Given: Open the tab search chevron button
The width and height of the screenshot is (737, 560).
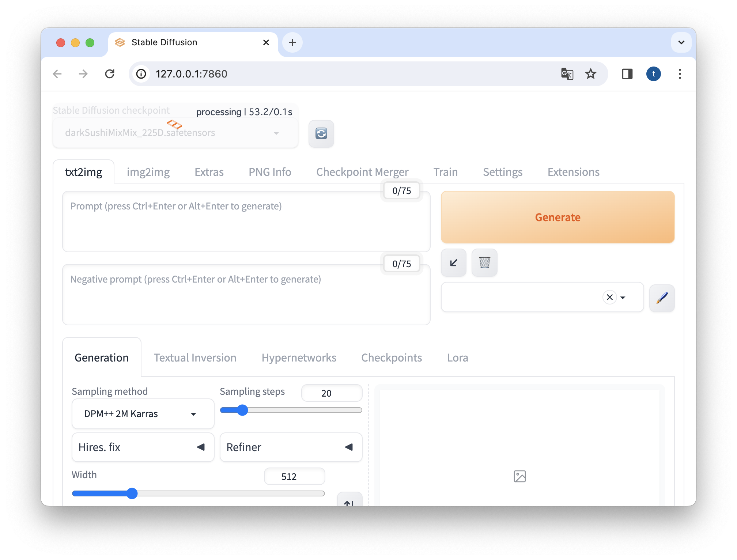Looking at the screenshot, I should [x=681, y=42].
